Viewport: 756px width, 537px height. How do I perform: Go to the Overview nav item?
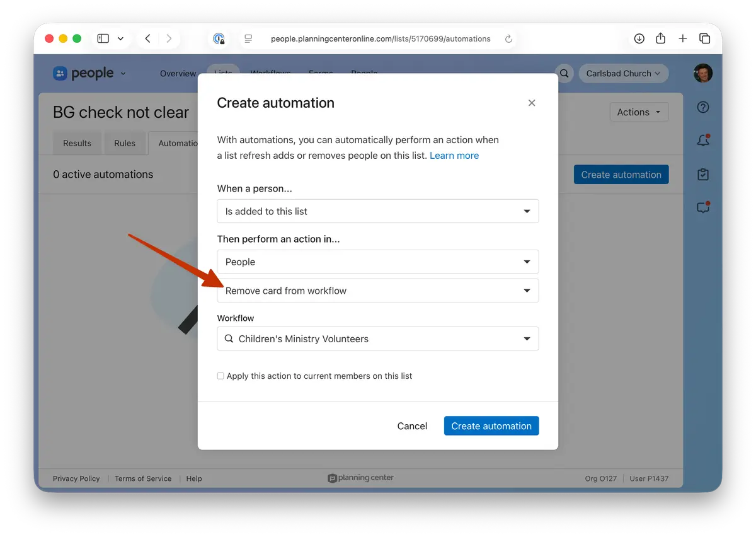(178, 73)
